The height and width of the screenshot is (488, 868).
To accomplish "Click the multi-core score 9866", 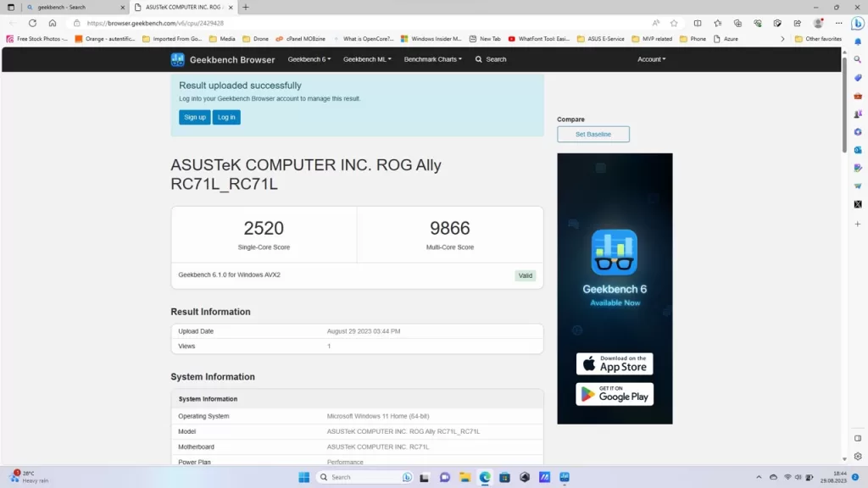I will (449, 228).
